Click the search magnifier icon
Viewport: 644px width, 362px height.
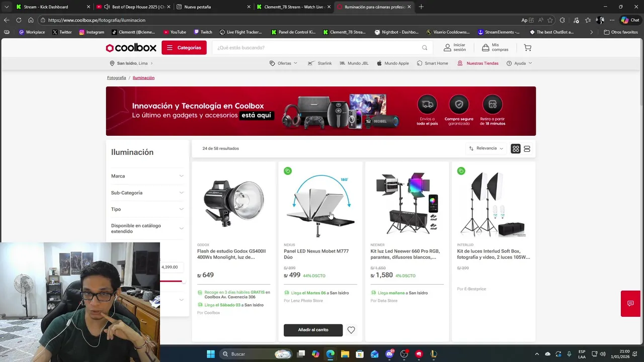(x=425, y=48)
